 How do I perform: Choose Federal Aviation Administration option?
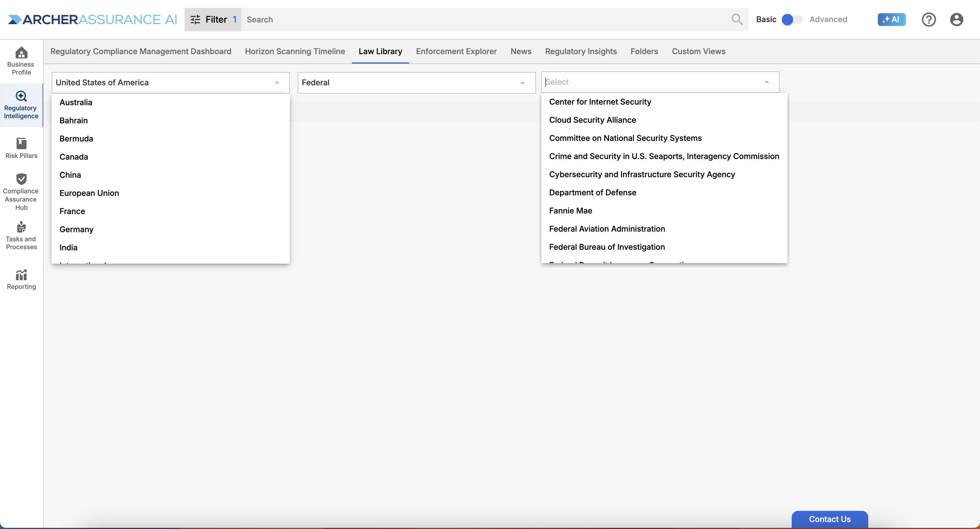point(664,229)
